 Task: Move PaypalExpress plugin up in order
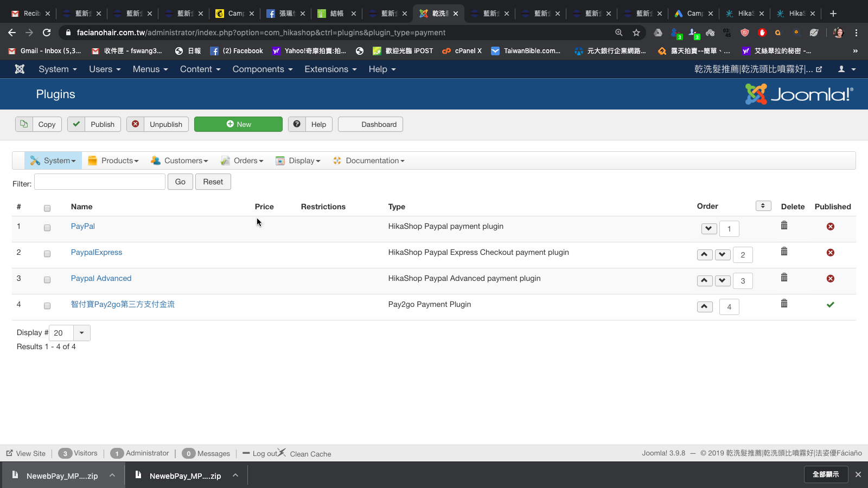click(x=705, y=255)
